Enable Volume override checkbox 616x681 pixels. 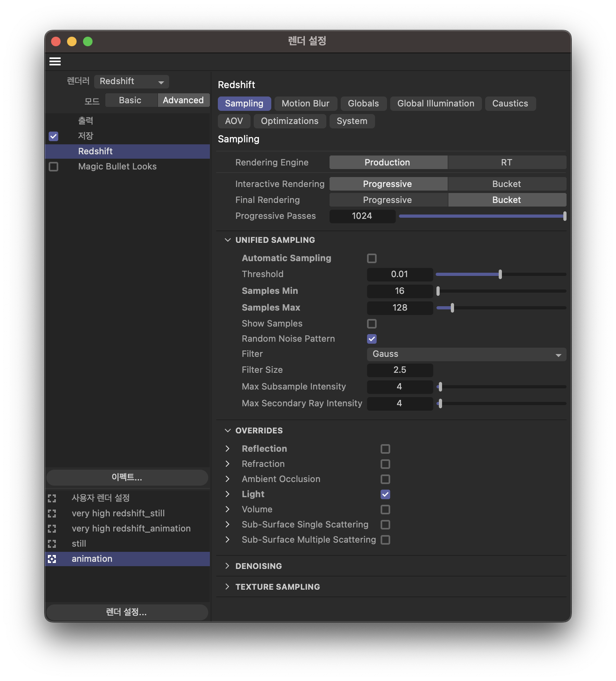385,509
